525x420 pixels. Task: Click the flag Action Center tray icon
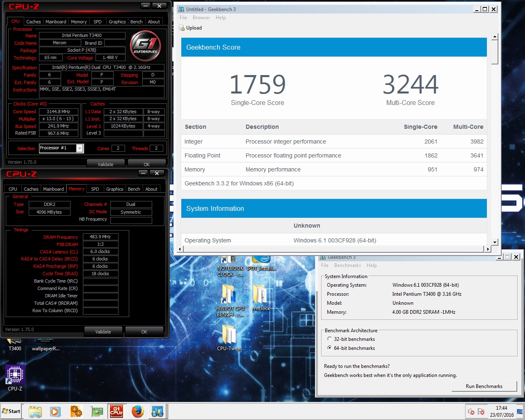tap(481, 411)
